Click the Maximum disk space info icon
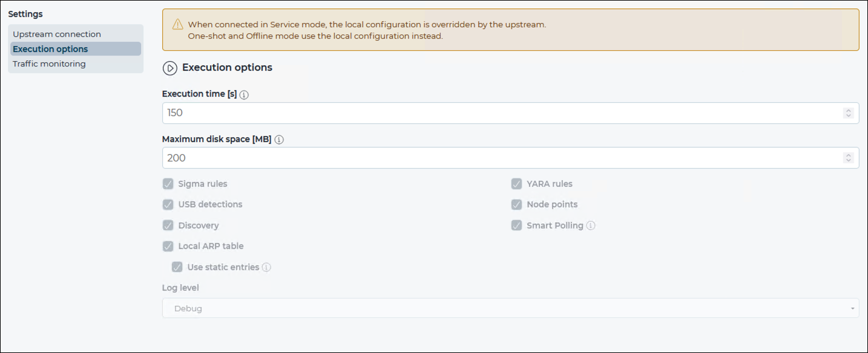868x353 pixels. 279,140
